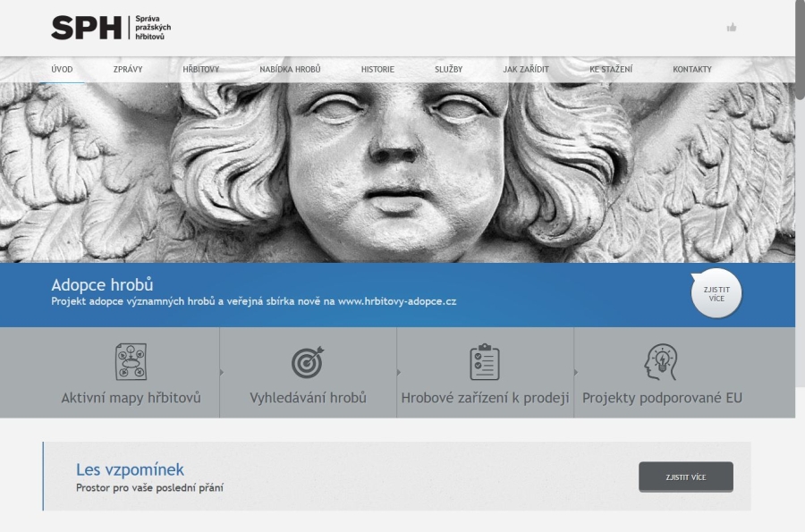Click the SPH logo in header
This screenshot has width=805, height=532.
(x=110, y=28)
